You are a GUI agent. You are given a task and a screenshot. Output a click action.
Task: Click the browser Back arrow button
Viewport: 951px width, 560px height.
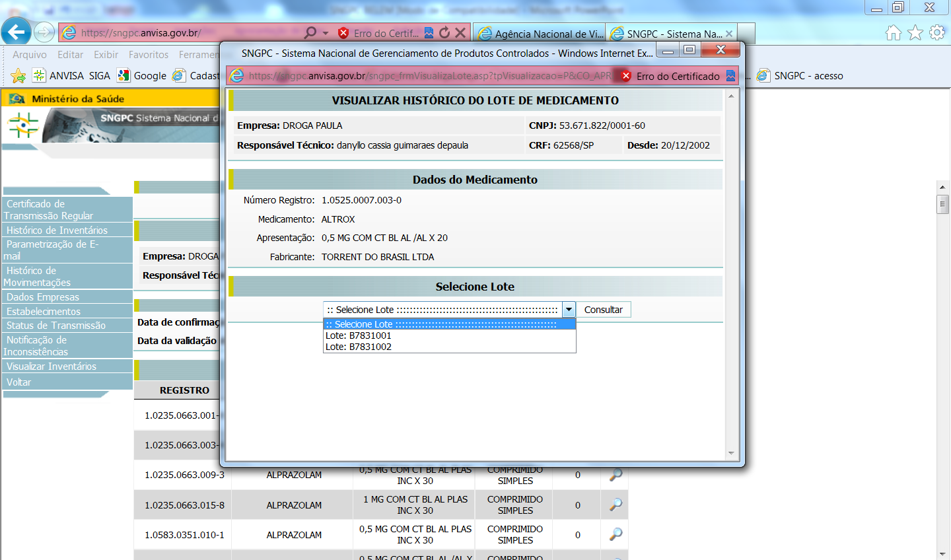click(17, 31)
